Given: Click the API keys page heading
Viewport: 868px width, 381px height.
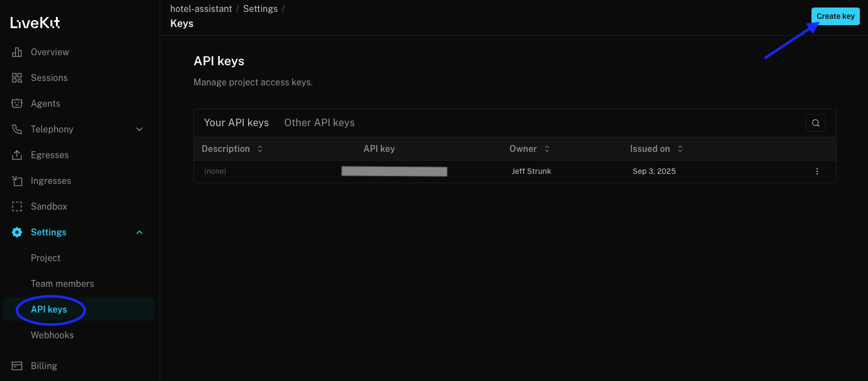Looking at the screenshot, I should (219, 62).
